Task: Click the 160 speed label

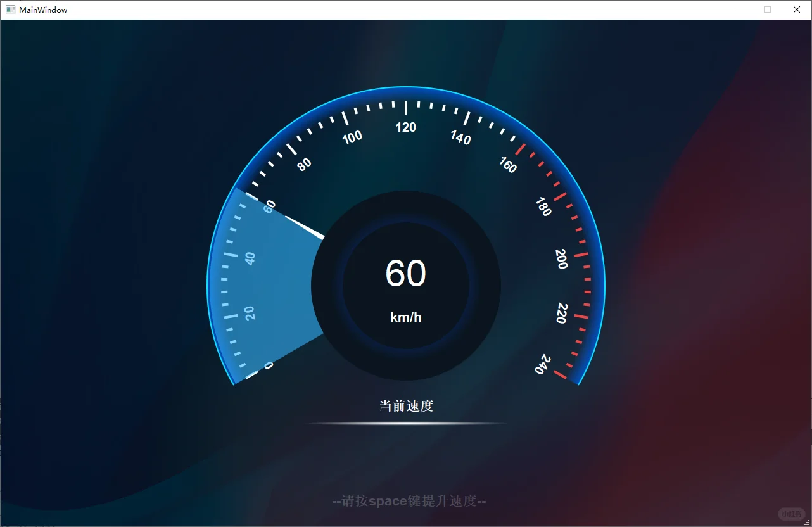Action: tap(507, 165)
